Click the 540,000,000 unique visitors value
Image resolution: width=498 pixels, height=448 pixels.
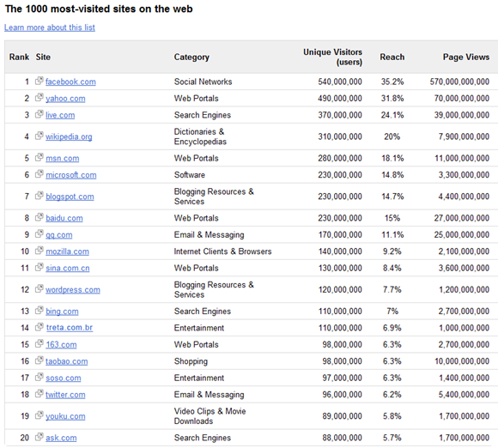click(340, 82)
